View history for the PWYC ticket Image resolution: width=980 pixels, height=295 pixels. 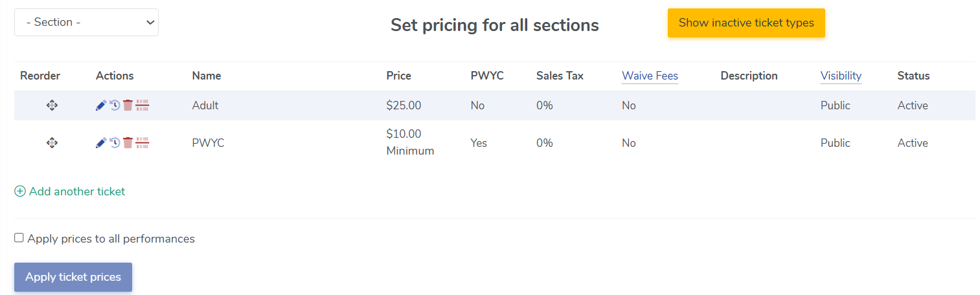[115, 143]
